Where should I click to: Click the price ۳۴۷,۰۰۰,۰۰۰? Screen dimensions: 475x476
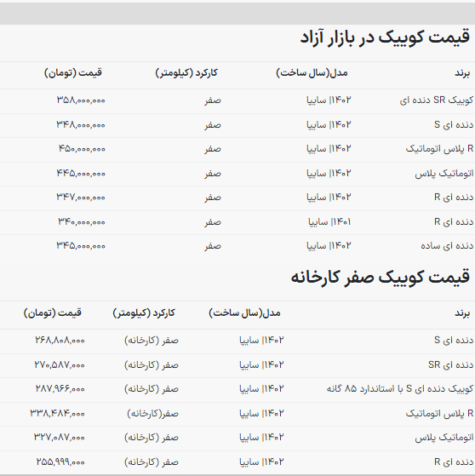(81, 198)
